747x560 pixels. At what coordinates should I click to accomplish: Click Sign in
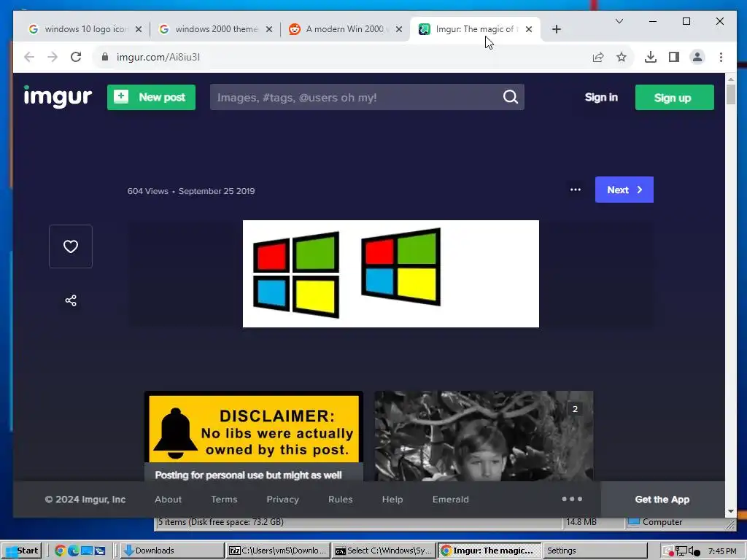(x=601, y=97)
